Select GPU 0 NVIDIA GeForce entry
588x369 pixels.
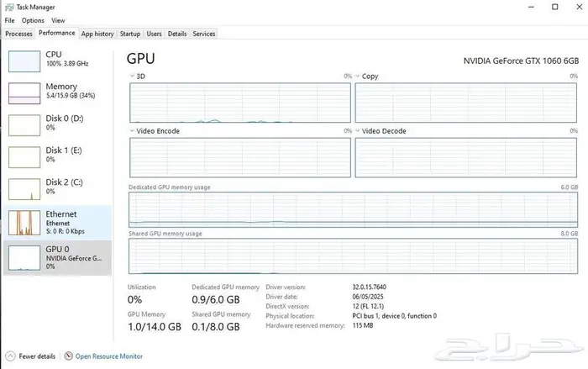point(24,256)
